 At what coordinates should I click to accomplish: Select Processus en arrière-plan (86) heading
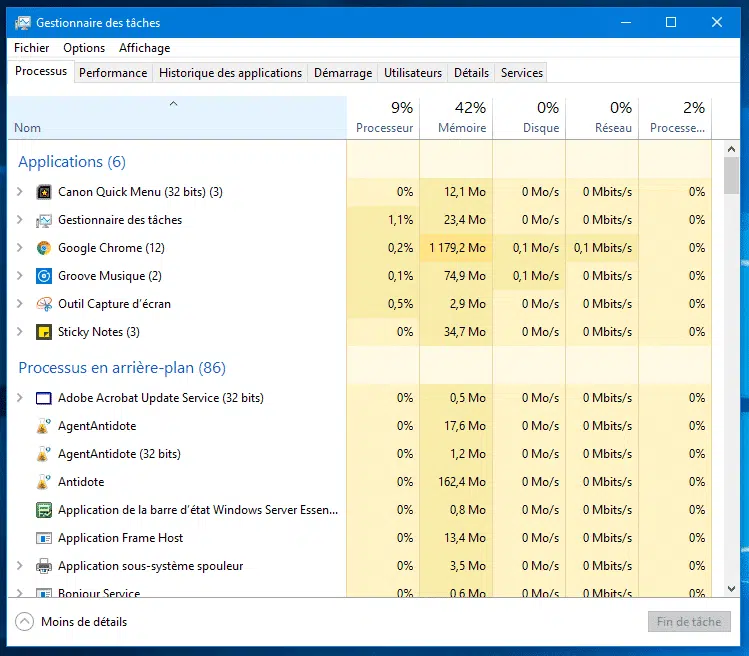point(122,368)
